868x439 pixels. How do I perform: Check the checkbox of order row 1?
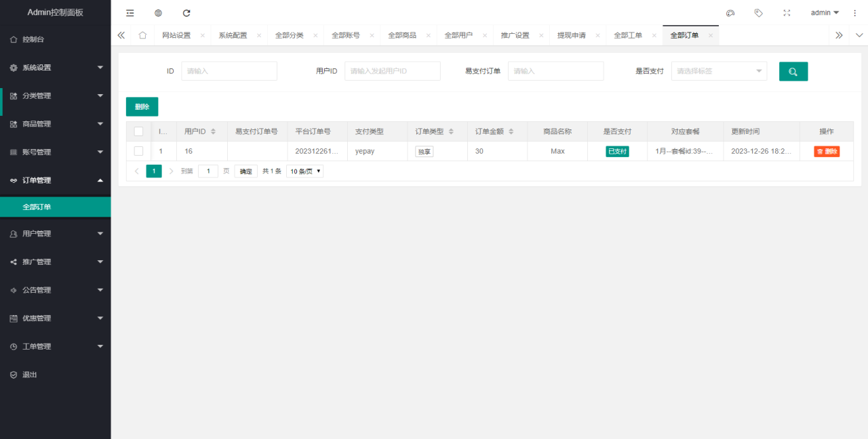(x=138, y=151)
